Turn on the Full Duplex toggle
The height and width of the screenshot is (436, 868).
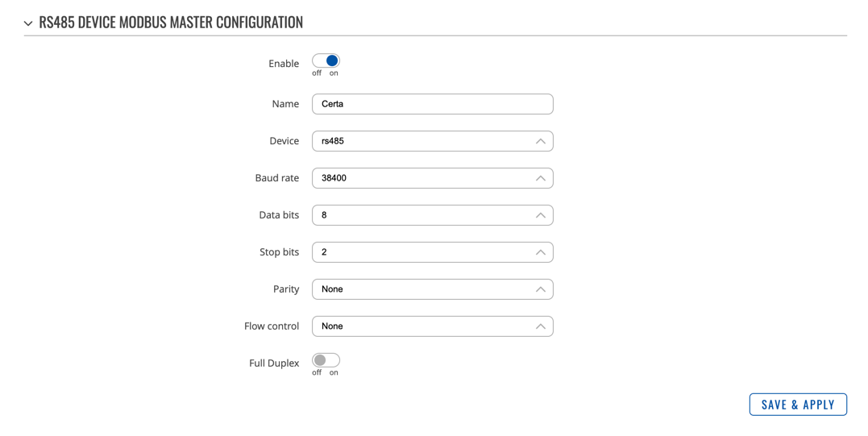[326, 360]
